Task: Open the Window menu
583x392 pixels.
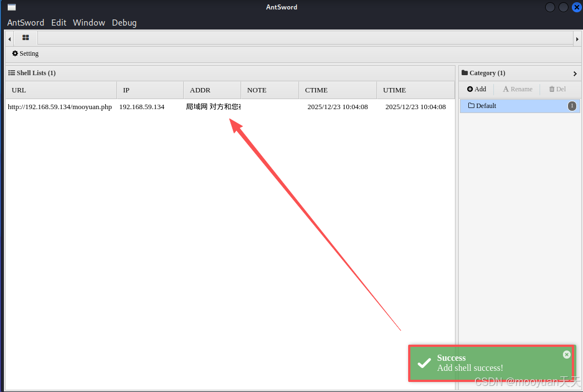Action: (89, 23)
